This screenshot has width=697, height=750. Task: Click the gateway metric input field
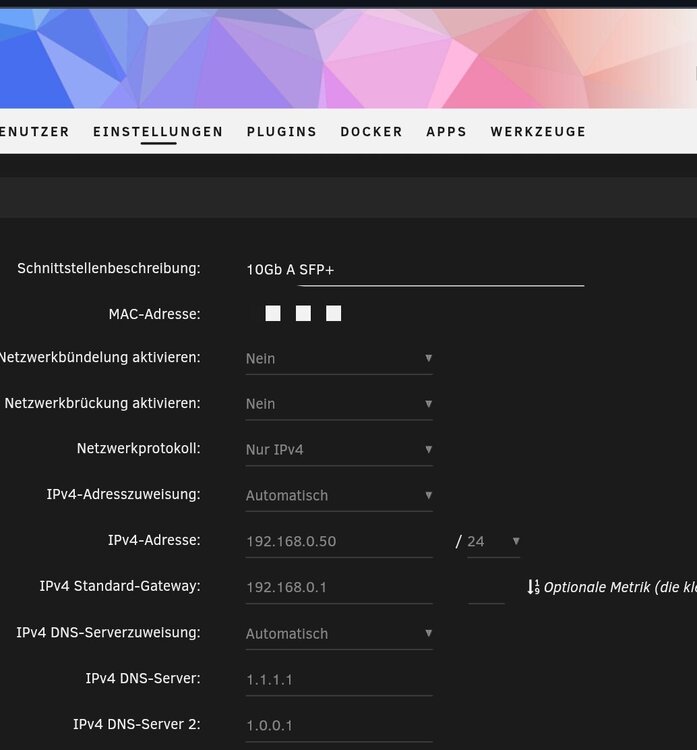pos(486,588)
